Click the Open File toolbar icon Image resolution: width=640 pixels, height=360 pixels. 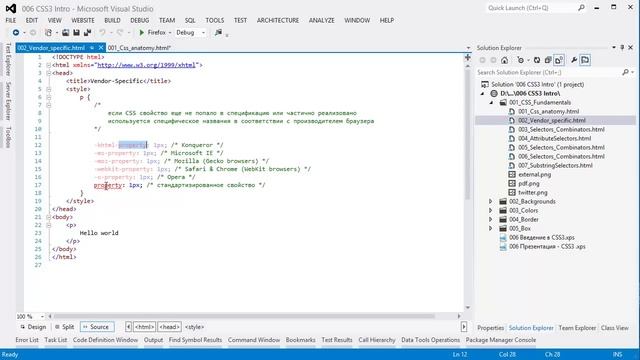click(65, 32)
